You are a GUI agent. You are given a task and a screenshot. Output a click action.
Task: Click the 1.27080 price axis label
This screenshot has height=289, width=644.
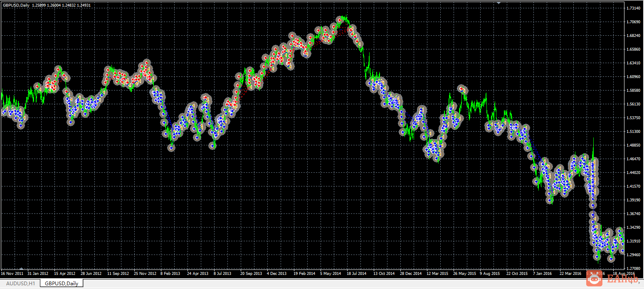(634, 269)
